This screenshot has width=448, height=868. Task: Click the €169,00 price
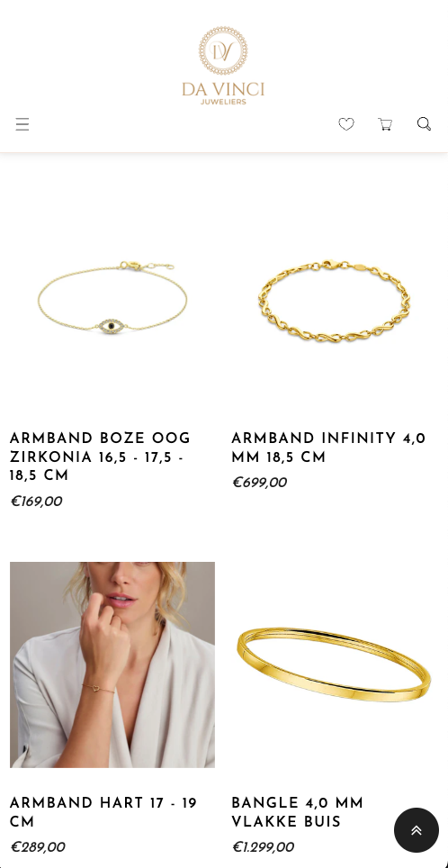(x=36, y=502)
